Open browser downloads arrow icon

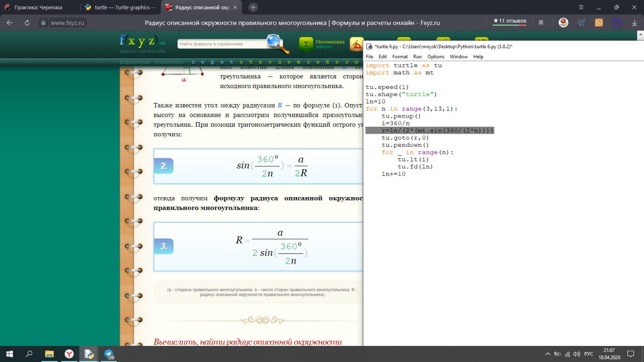[633, 23]
